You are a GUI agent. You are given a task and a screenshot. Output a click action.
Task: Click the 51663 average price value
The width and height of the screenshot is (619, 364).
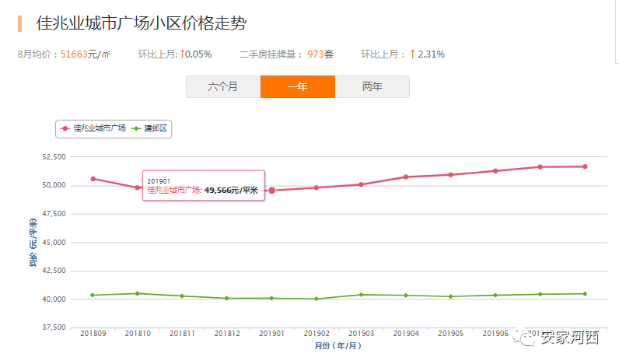(x=74, y=54)
